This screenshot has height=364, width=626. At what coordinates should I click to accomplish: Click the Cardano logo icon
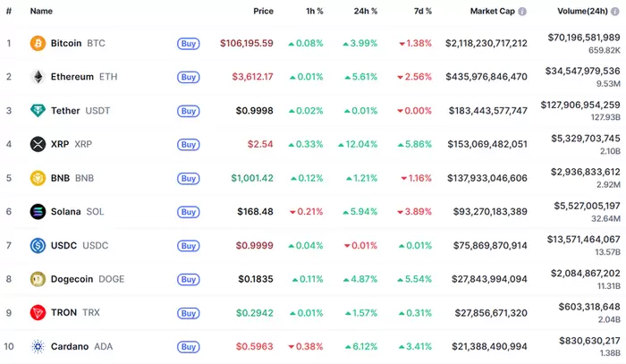pyautogui.click(x=38, y=346)
